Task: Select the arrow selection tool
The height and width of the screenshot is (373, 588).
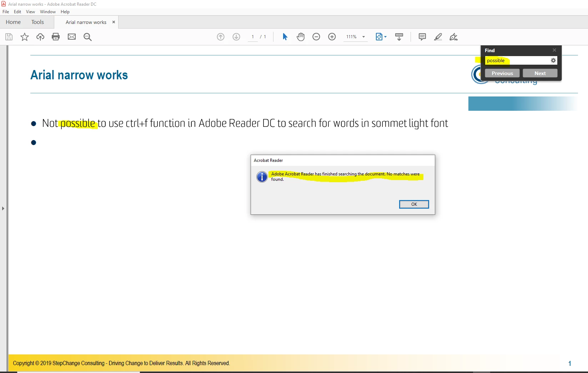Action: click(x=285, y=37)
